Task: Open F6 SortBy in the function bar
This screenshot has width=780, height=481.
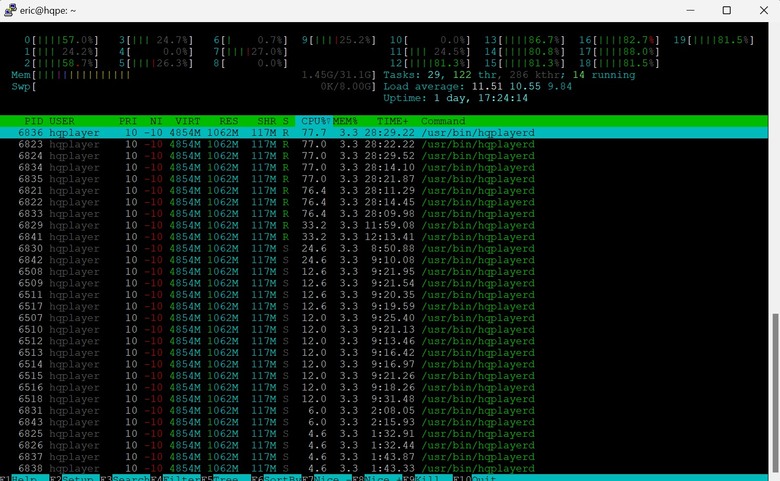Action: tap(276, 478)
